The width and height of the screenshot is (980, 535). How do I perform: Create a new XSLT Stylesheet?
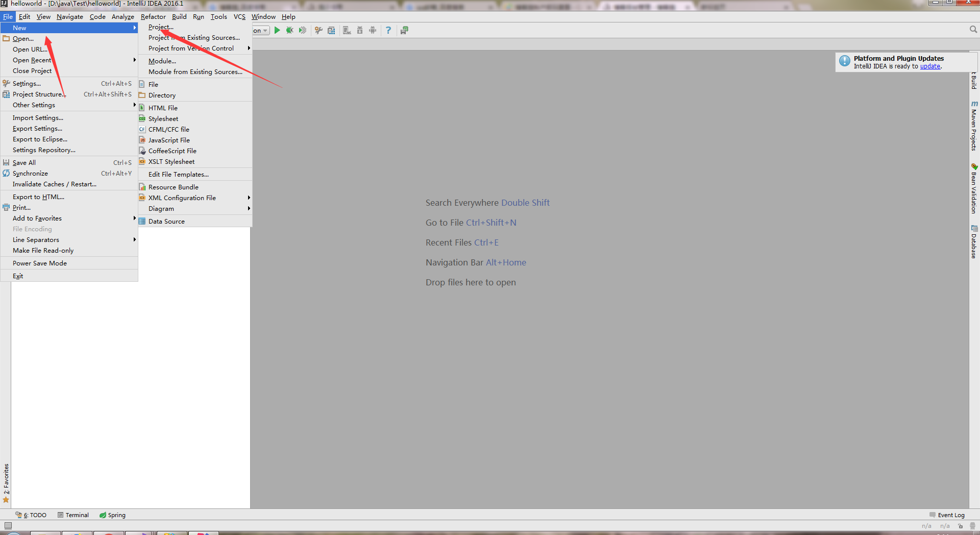(x=195, y=162)
